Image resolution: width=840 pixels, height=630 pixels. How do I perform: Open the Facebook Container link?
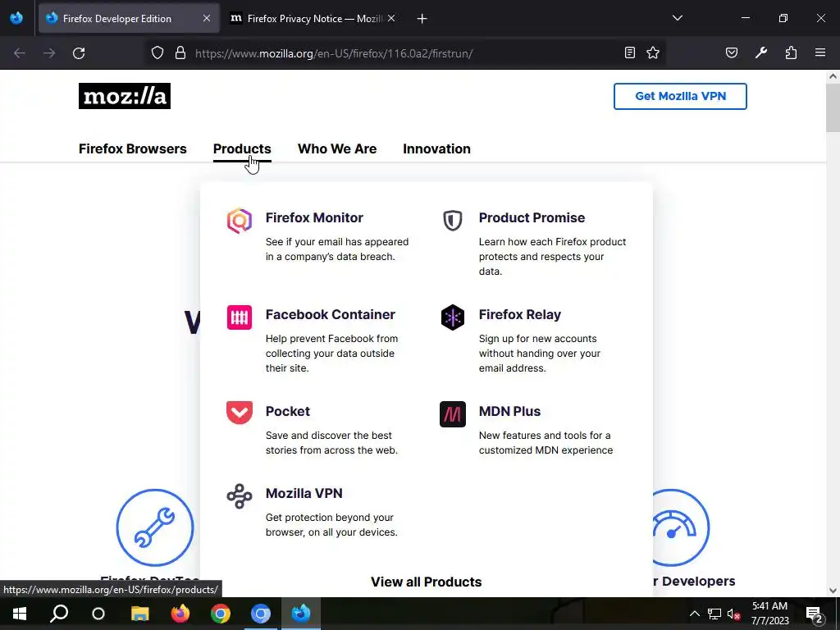click(x=330, y=314)
